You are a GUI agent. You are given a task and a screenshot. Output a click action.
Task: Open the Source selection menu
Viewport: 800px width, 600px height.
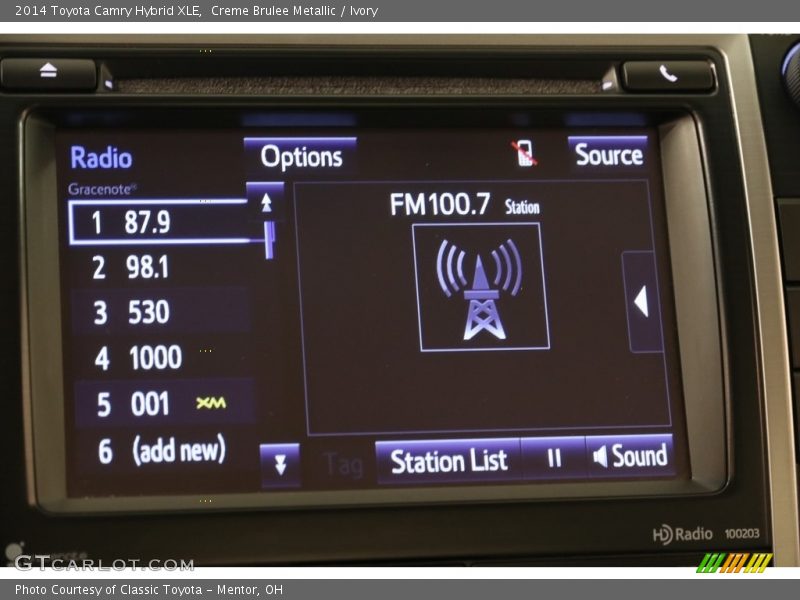click(608, 155)
